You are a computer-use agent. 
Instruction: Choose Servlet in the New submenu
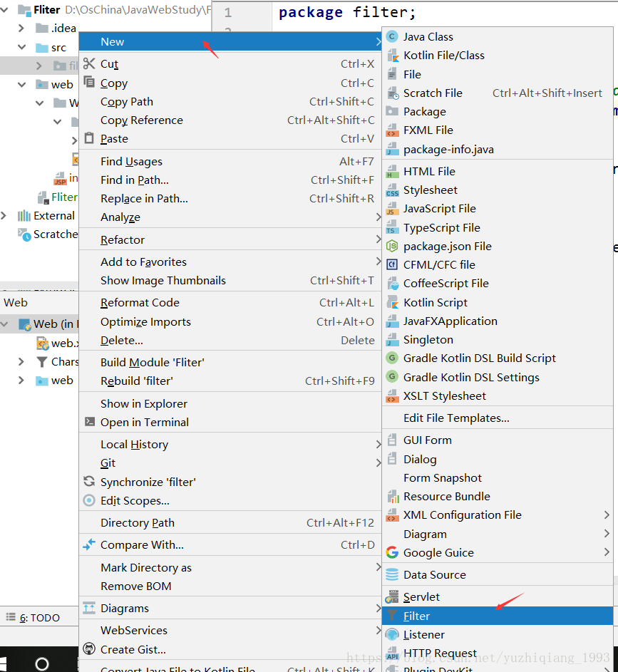pos(421,597)
